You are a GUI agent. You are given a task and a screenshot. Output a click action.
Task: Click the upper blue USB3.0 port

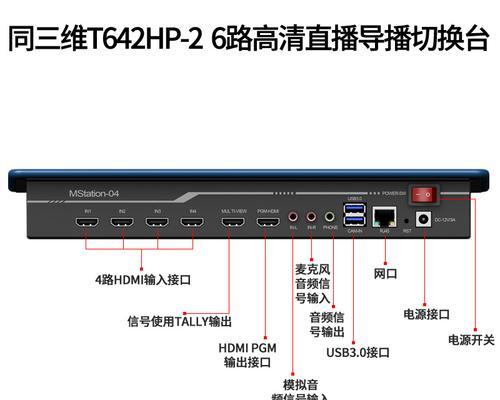355,209
